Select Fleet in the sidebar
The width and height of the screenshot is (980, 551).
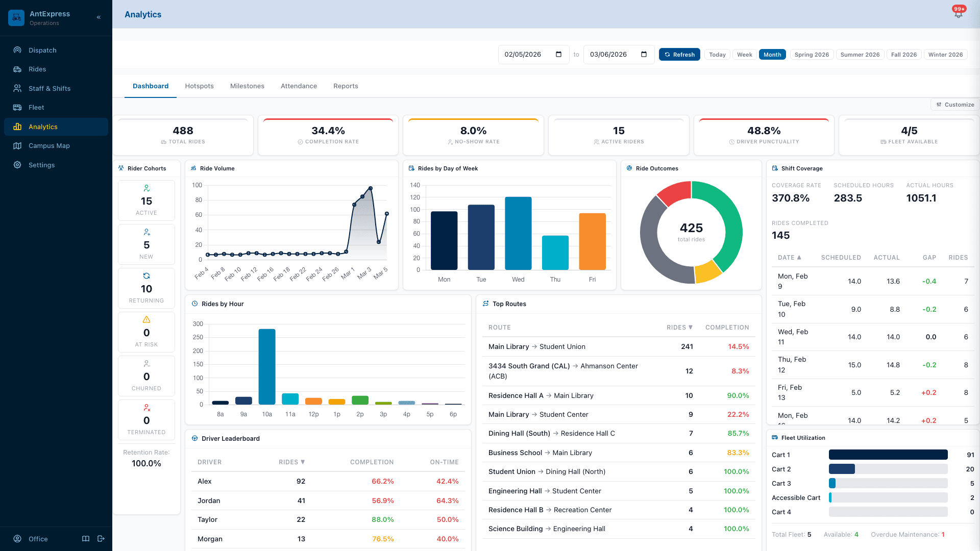click(36, 107)
